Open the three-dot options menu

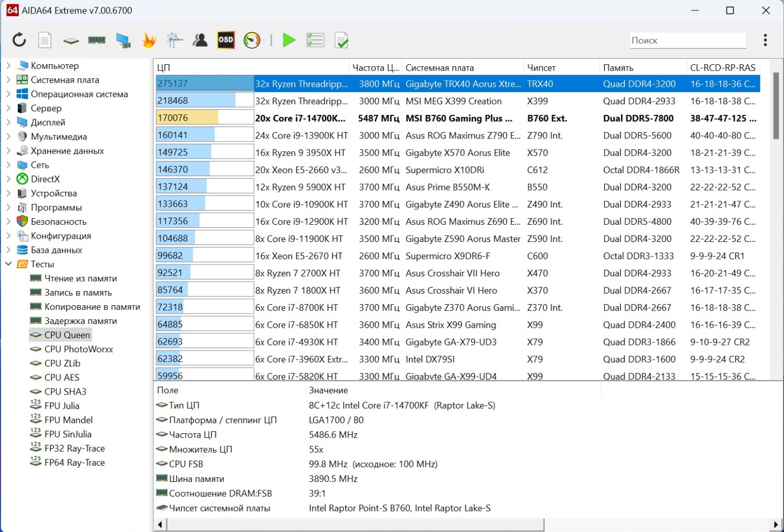pyautogui.click(x=765, y=40)
